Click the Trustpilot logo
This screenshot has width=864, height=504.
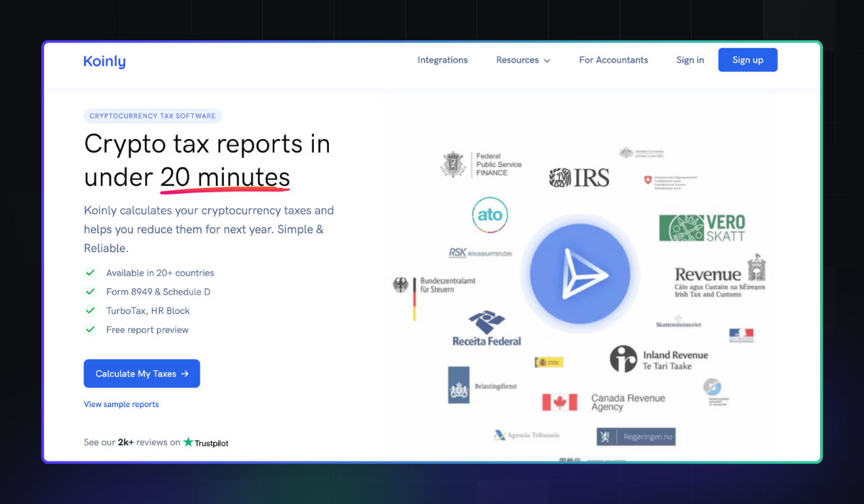[206, 443]
